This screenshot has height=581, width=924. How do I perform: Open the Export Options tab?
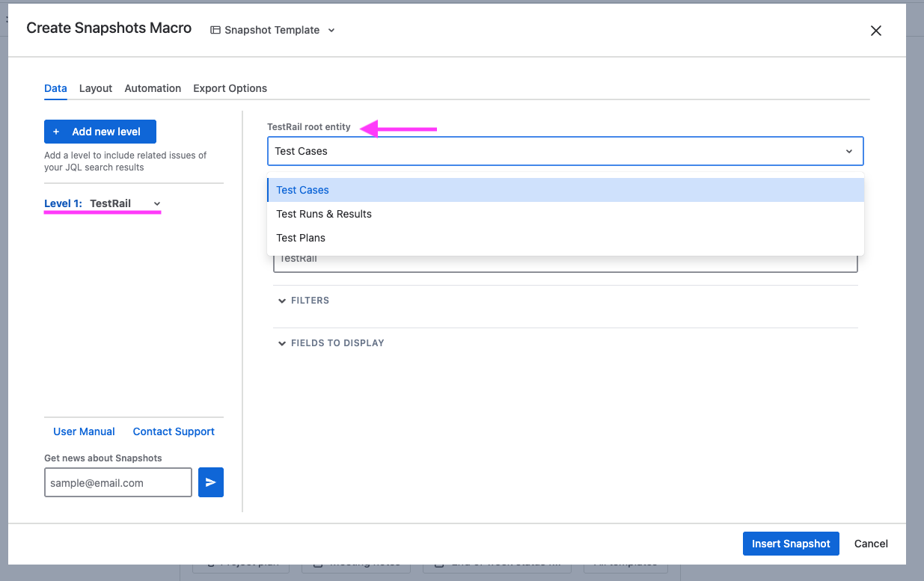click(x=230, y=88)
